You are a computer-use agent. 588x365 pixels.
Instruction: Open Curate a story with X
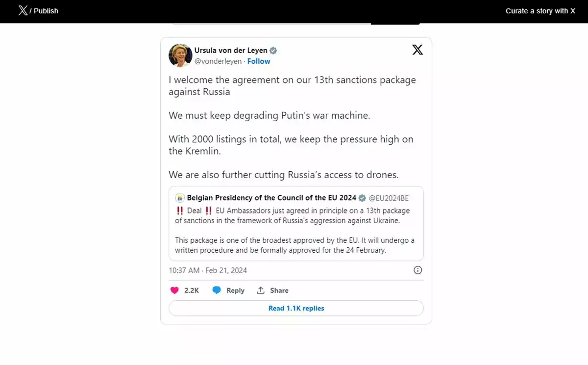click(x=540, y=11)
